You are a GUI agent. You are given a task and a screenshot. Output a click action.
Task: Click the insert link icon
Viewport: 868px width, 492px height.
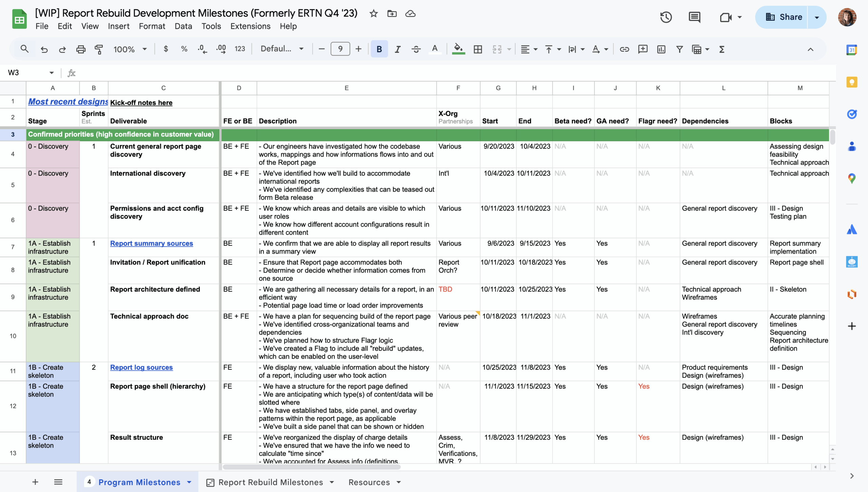(624, 49)
